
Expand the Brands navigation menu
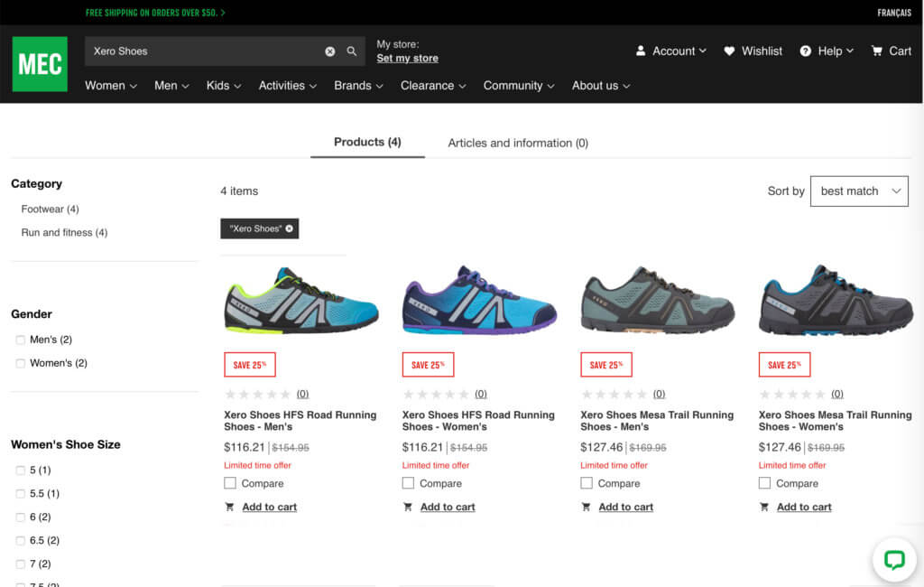358,86
